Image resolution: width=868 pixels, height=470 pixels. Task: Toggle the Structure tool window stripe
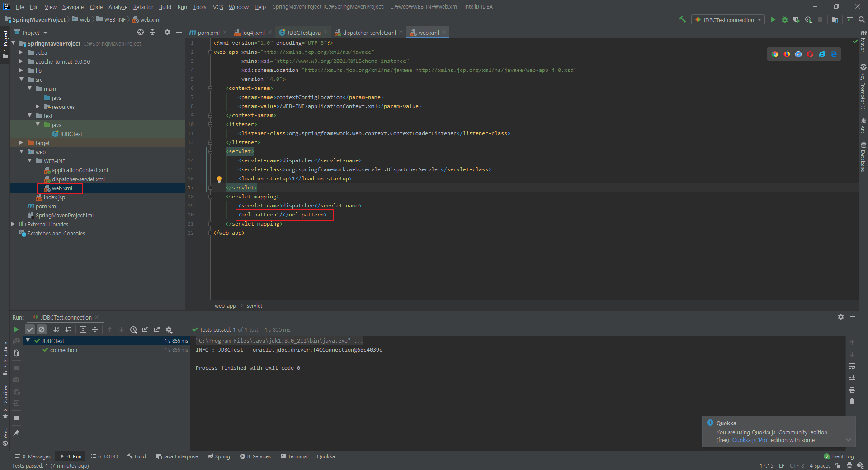(5, 358)
